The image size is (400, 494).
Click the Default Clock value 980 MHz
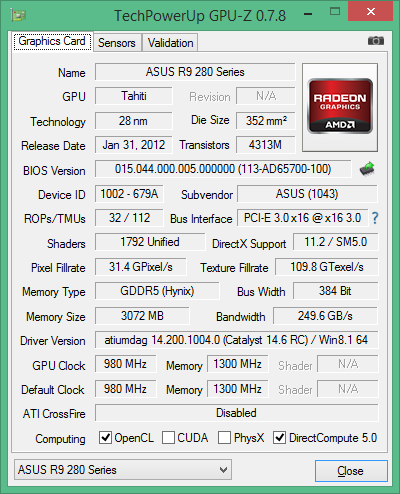125,389
